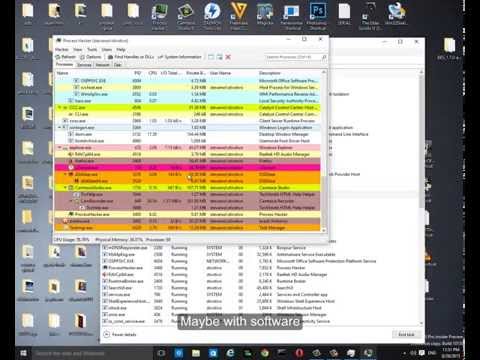Select the firefox.exe process row

click(x=188, y=161)
